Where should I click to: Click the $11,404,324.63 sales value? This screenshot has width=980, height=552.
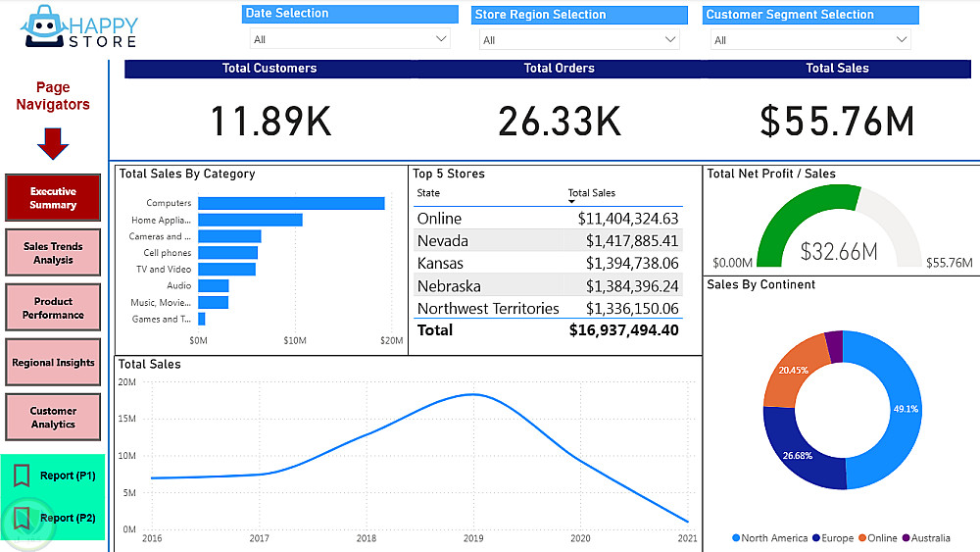(x=628, y=219)
